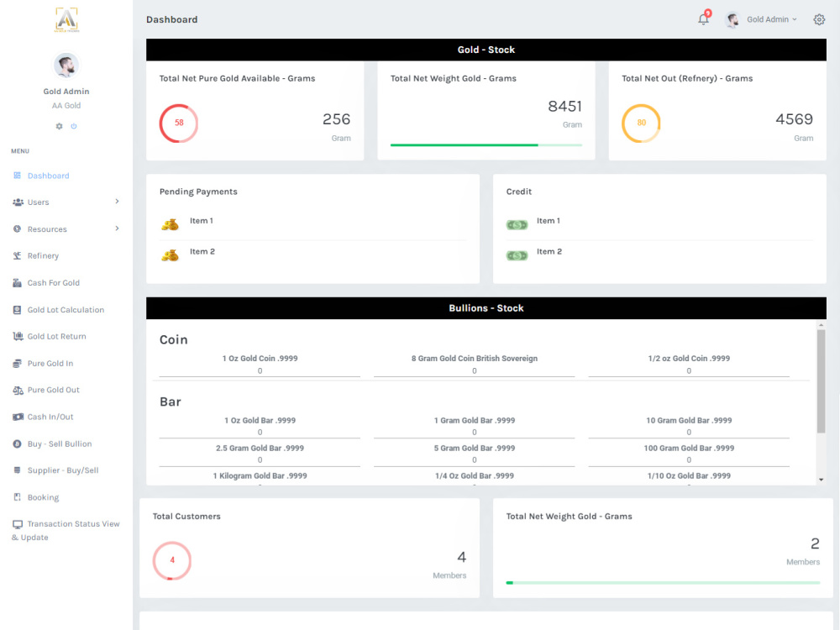This screenshot has height=630, width=840.
Task: Click cash icon for Credit Item 2
Action: click(517, 255)
